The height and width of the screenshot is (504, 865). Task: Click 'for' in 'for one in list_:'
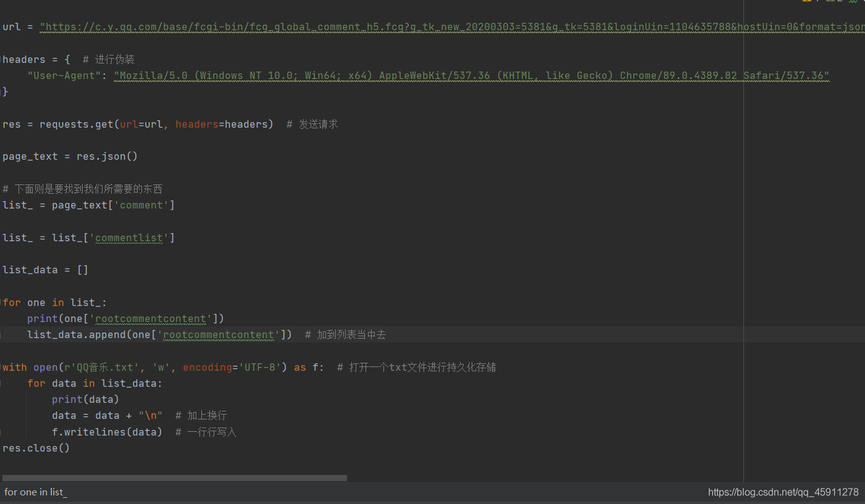click(12, 303)
